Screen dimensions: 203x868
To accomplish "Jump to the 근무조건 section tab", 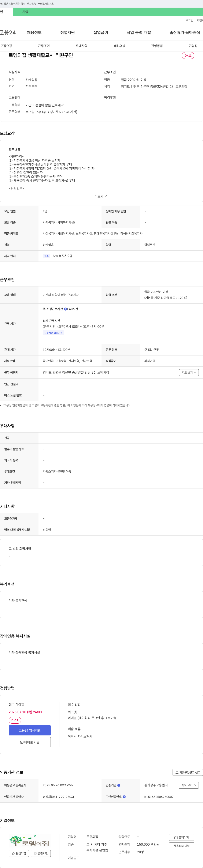I will 44,46.
